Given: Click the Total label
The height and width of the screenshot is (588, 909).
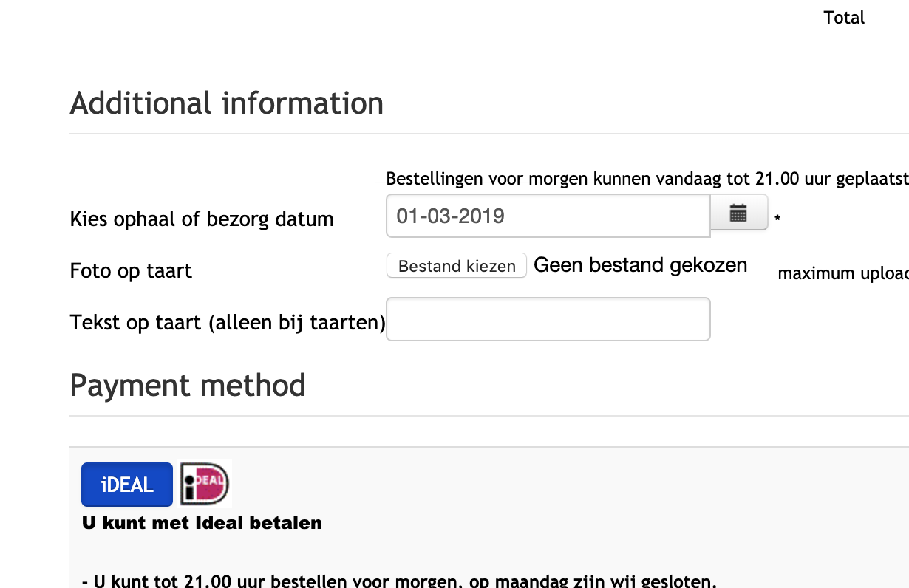Looking at the screenshot, I should [844, 18].
